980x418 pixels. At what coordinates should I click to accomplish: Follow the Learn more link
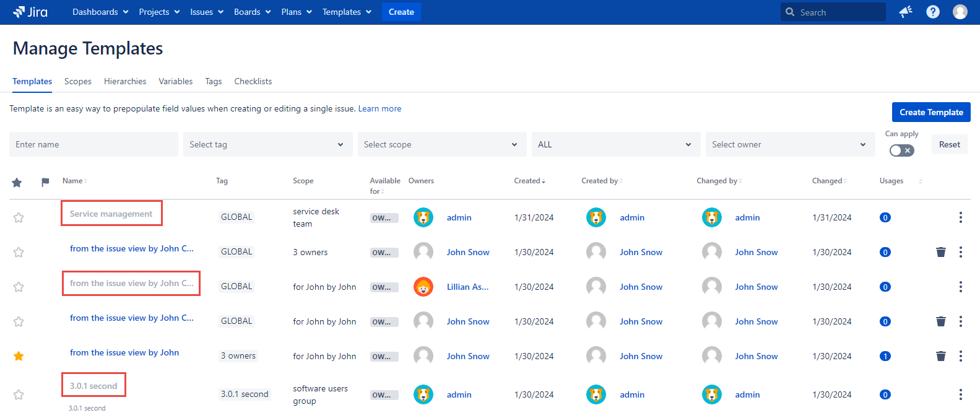point(379,108)
